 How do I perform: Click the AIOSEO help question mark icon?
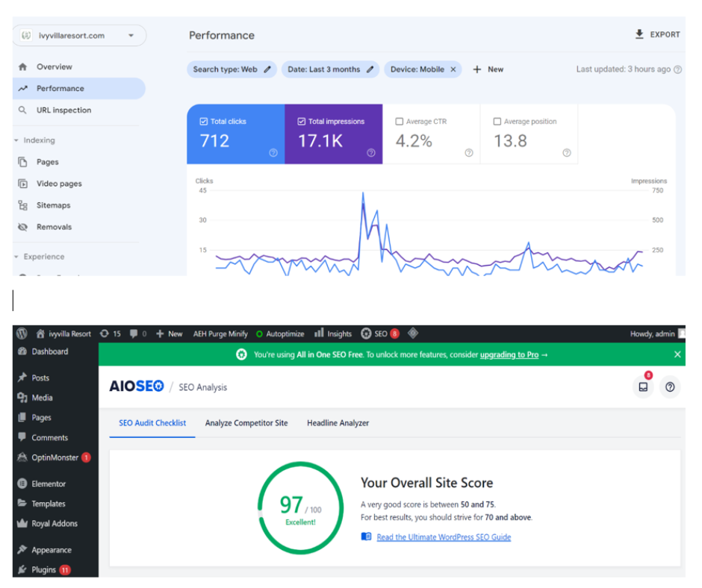click(x=670, y=387)
